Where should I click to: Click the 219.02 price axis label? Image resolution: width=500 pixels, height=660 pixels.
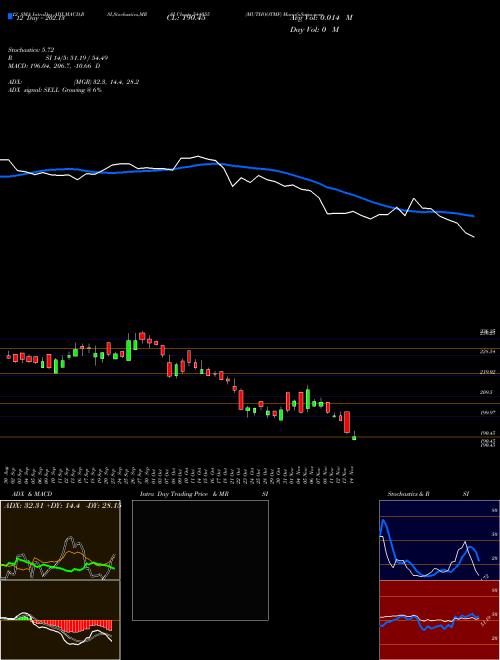(x=487, y=372)
